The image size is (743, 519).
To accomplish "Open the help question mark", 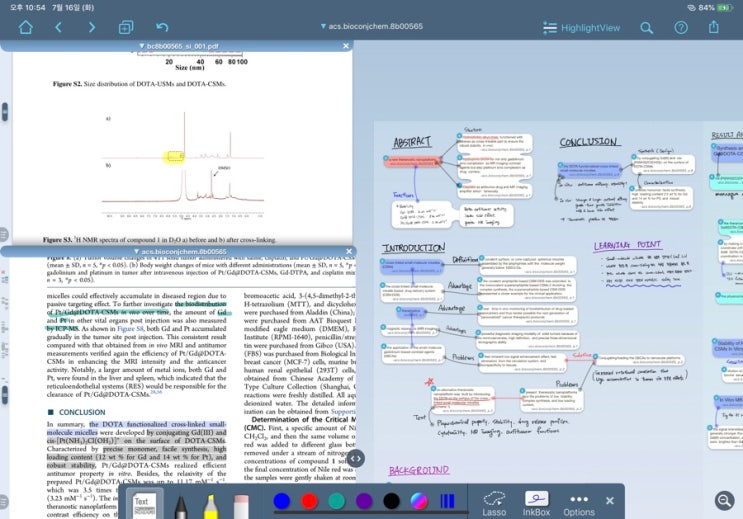I will pos(681,27).
